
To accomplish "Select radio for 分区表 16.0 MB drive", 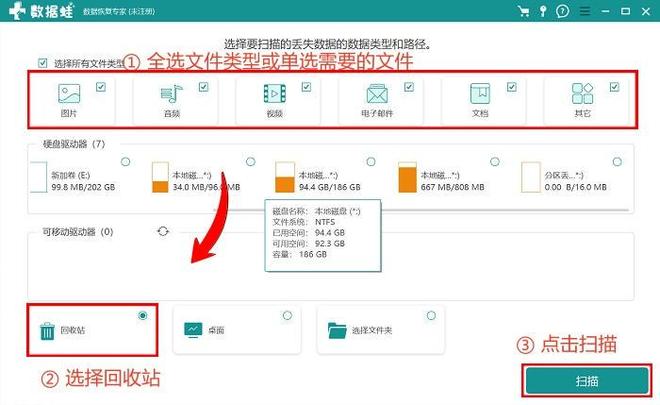I will [x=617, y=162].
